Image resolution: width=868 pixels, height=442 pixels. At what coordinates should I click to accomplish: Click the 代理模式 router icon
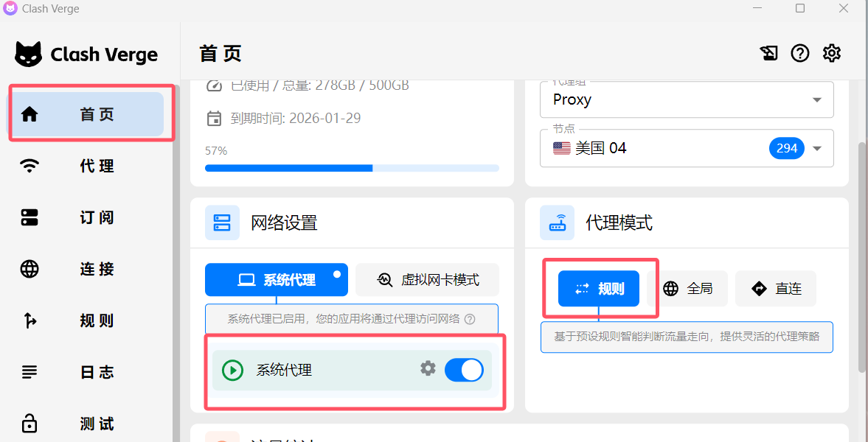[x=557, y=222]
